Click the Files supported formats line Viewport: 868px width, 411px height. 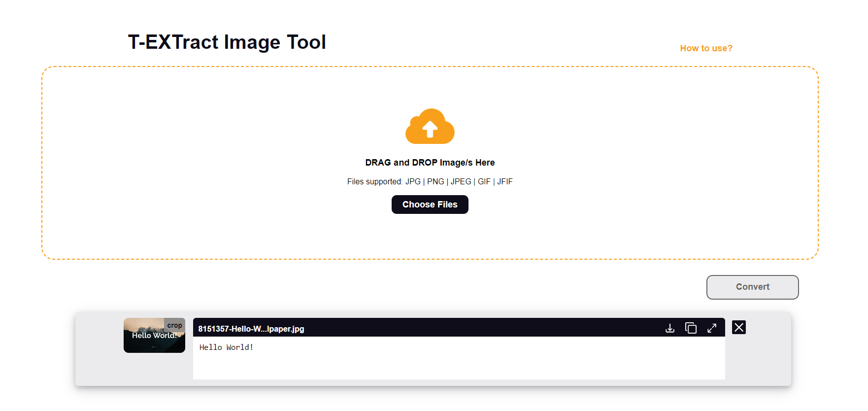pyautogui.click(x=430, y=182)
